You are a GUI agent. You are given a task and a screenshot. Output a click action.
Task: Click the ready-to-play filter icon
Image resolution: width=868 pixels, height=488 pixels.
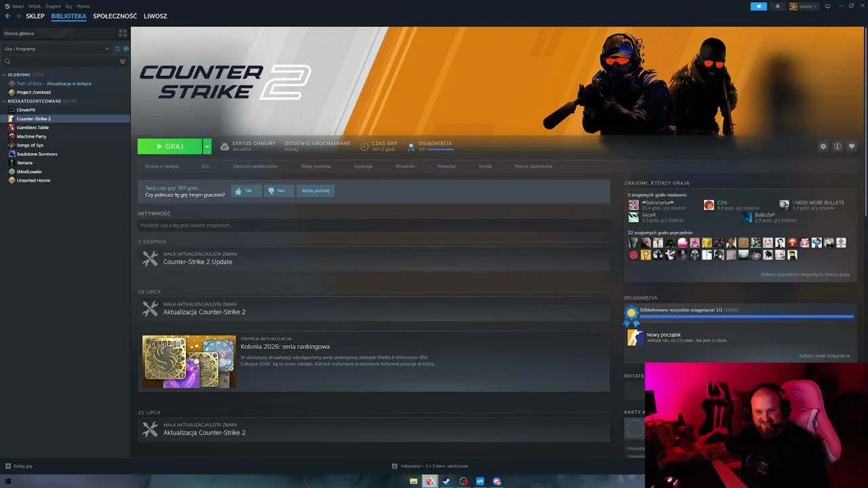click(x=126, y=49)
